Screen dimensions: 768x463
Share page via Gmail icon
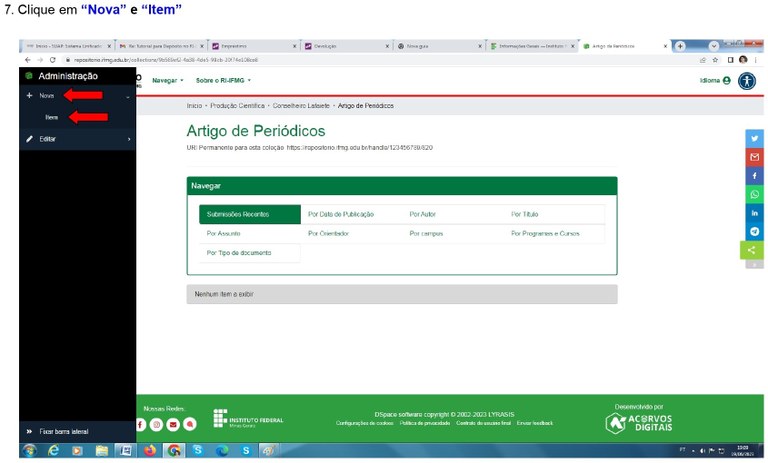coord(754,157)
